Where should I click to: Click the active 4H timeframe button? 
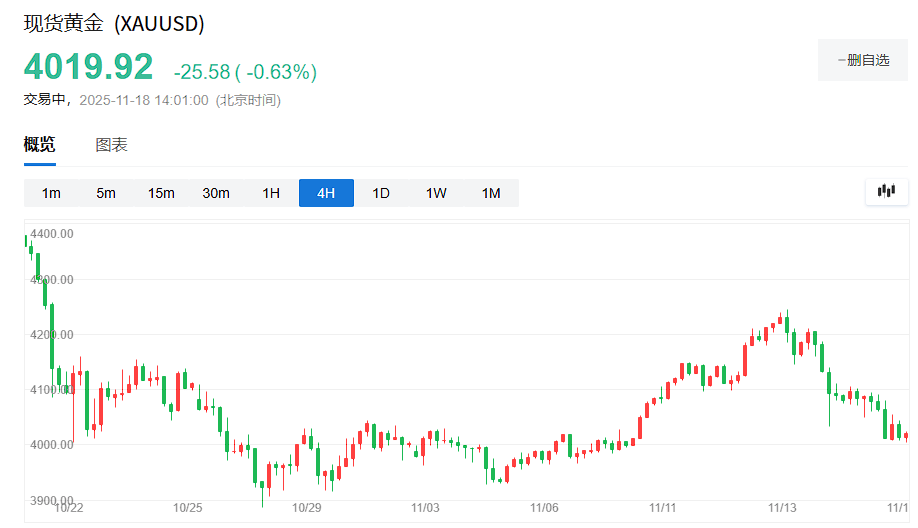coord(326,193)
